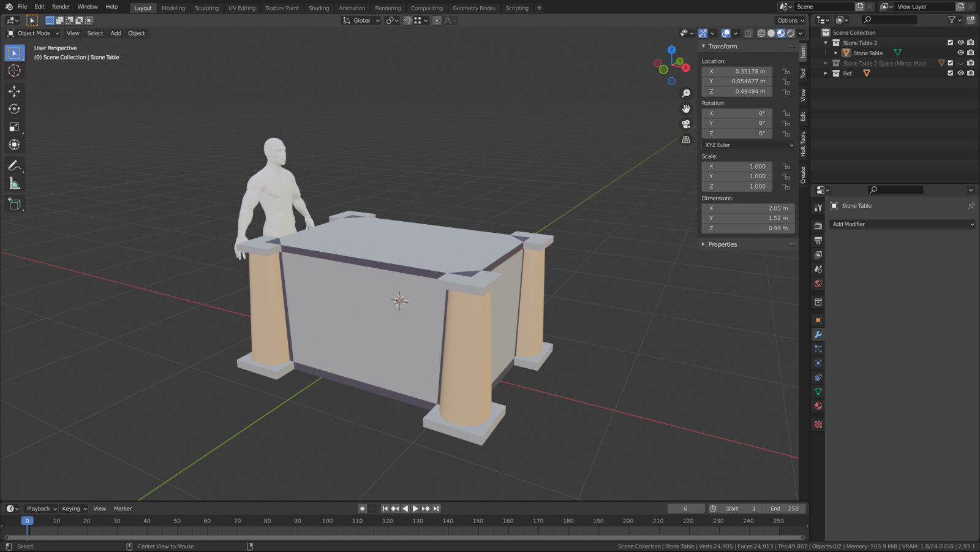Open the Options dropdown

click(791, 20)
